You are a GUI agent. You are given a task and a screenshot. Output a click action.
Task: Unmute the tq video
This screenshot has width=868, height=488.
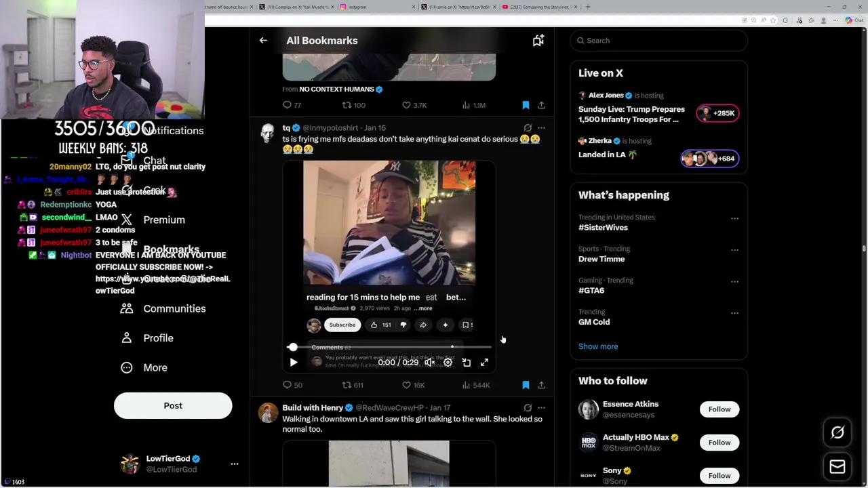tap(429, 363)
